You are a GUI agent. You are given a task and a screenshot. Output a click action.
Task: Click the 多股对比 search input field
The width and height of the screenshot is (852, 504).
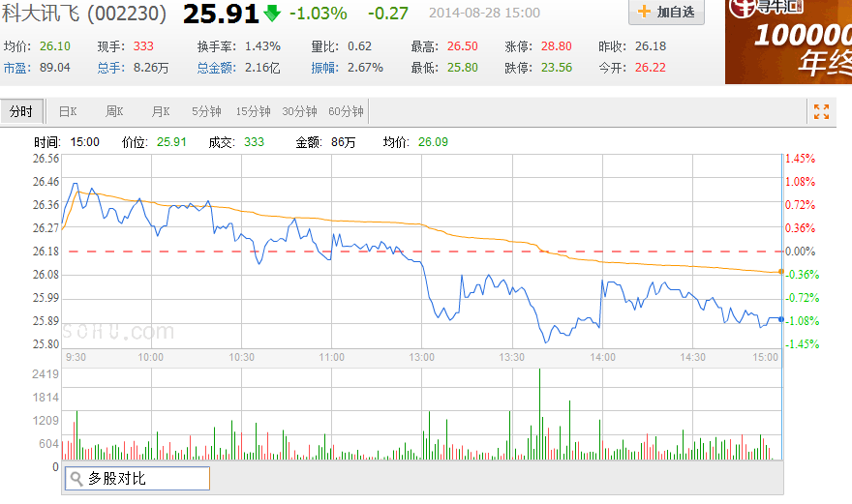click(x=137, y=479)
